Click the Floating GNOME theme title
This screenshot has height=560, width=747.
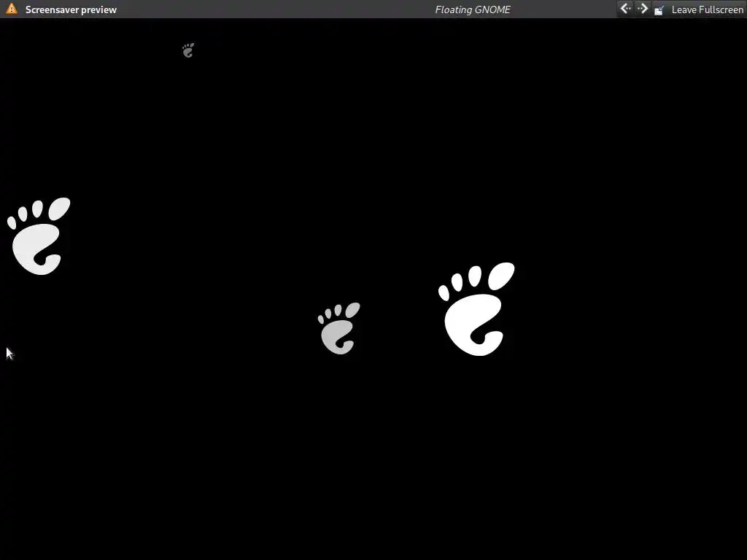[473, 9]
